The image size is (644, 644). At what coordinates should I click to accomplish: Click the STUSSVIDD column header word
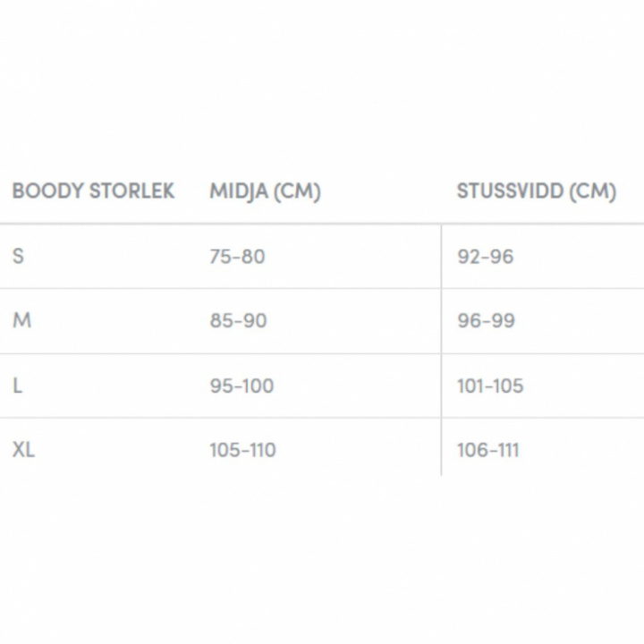(x=509, y=191)
